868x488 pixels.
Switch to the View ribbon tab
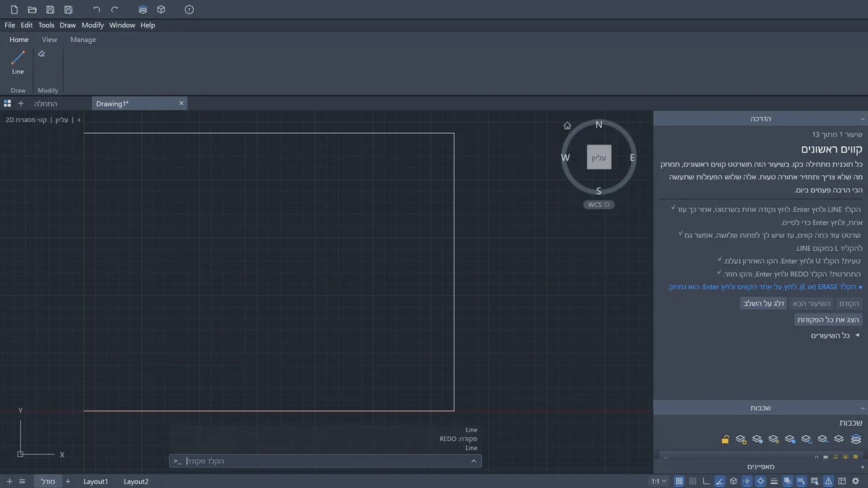tap(49, 40)
